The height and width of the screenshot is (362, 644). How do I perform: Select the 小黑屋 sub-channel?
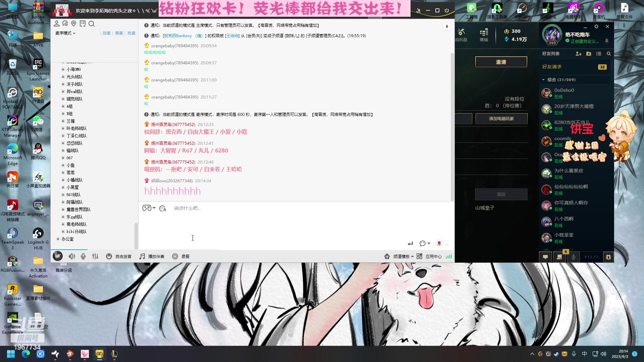pos(72,187)
